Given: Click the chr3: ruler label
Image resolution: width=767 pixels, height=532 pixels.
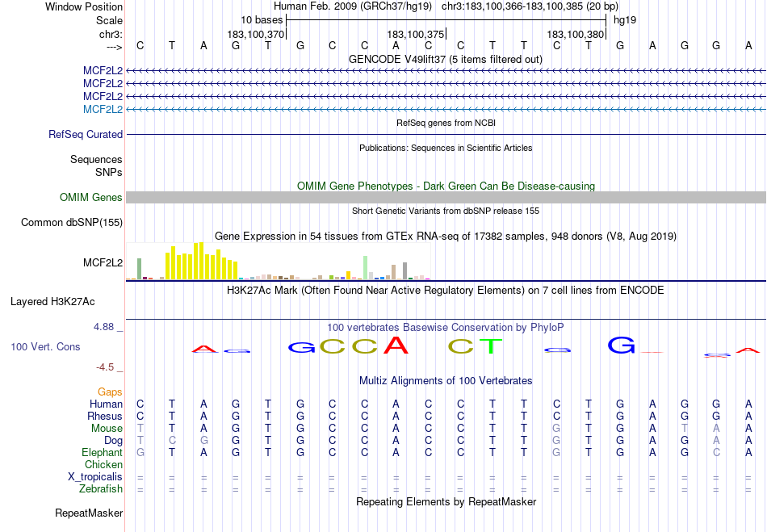Looking at the screenshot, I should coord(111,35).
